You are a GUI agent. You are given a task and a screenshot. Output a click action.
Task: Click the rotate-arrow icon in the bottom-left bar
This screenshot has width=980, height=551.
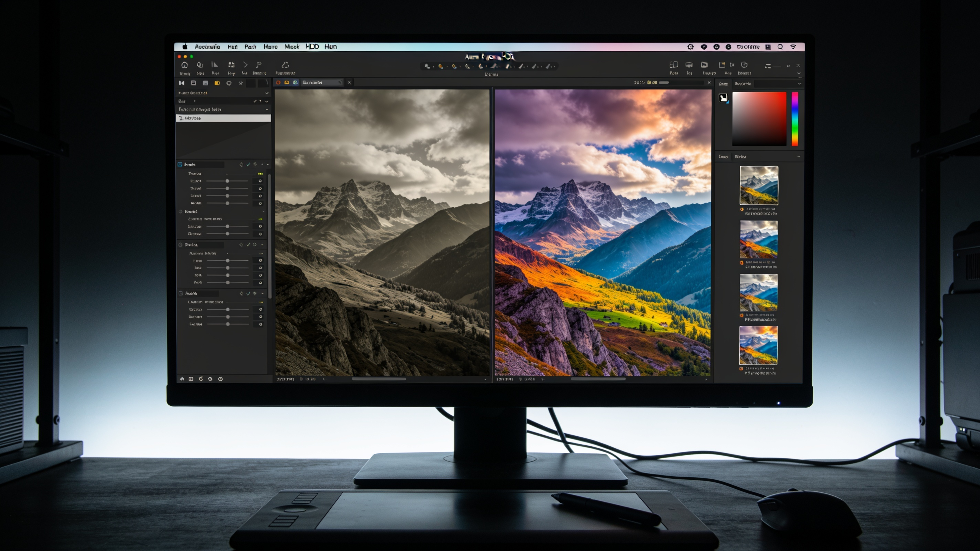201,379
